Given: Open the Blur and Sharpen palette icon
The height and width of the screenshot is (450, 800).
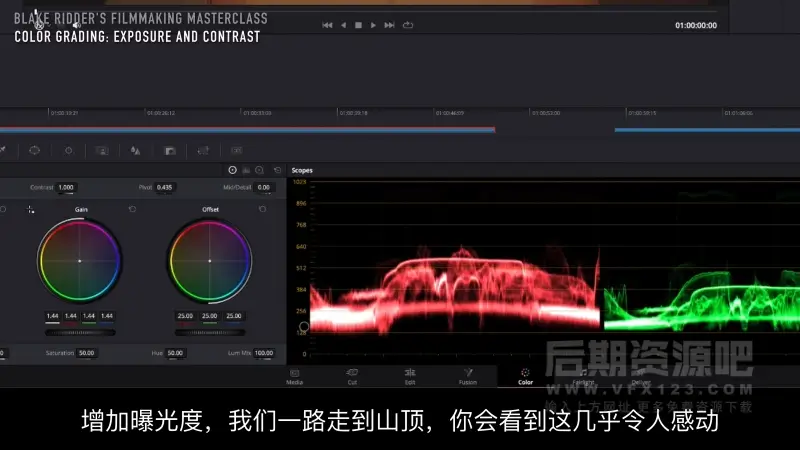Looking at the screenshot, I should 135,150.
